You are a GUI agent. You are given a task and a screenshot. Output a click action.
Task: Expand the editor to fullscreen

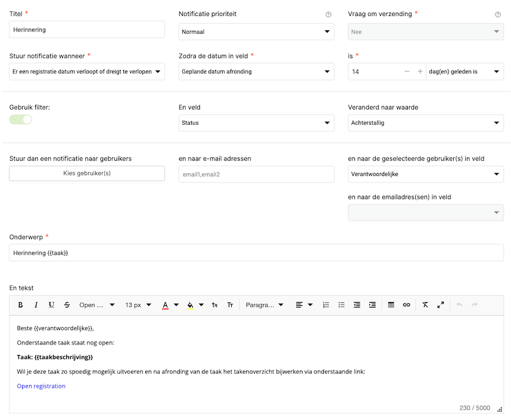click(x=441, y=305)
